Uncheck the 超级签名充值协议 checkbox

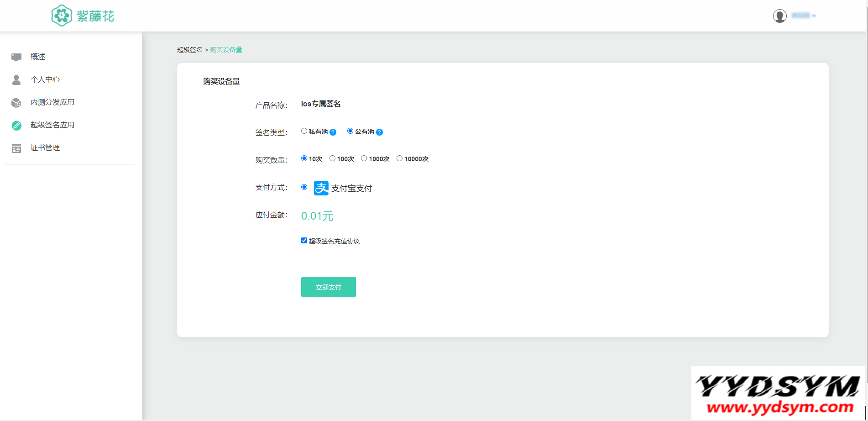pyautogui.click(x=304, y=241)
